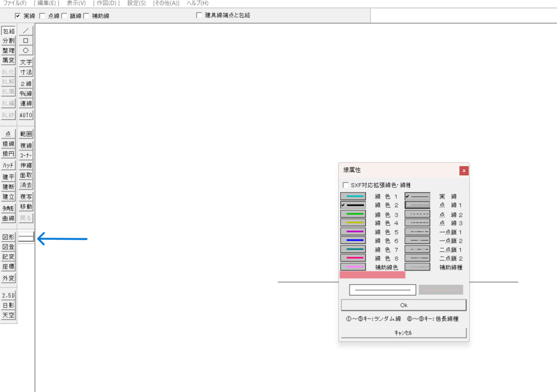This screenshot has width=557, height=392.
Task: Open the ファイル(F) menu
Action: pyautogui.click(x=15, y=3)
